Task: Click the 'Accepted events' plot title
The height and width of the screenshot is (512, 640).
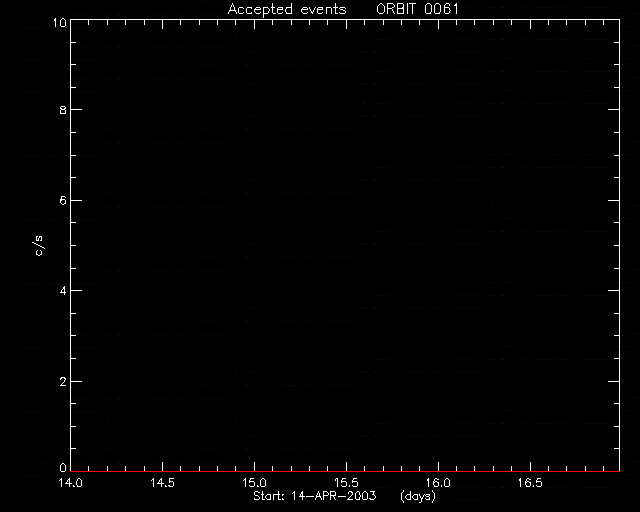Action: pos(287,10)
